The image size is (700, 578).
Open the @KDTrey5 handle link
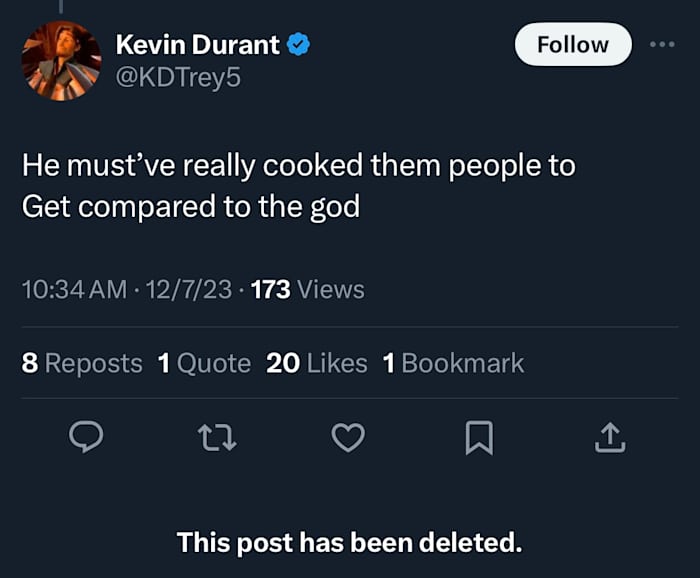[179, 77]
